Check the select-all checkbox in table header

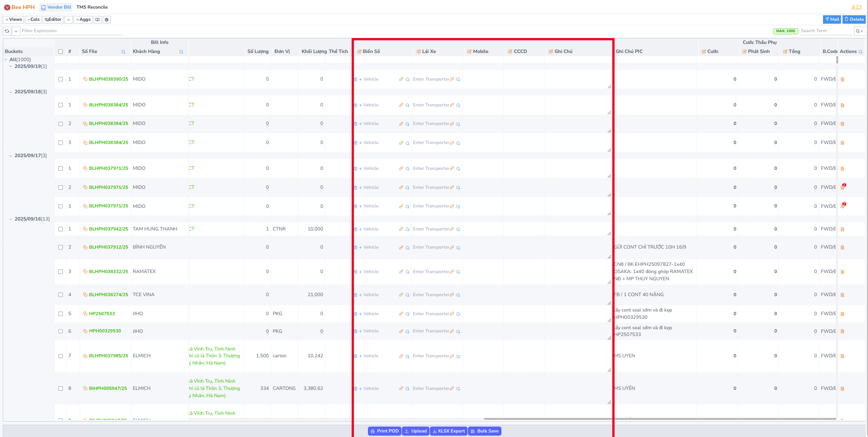point(61,51)
